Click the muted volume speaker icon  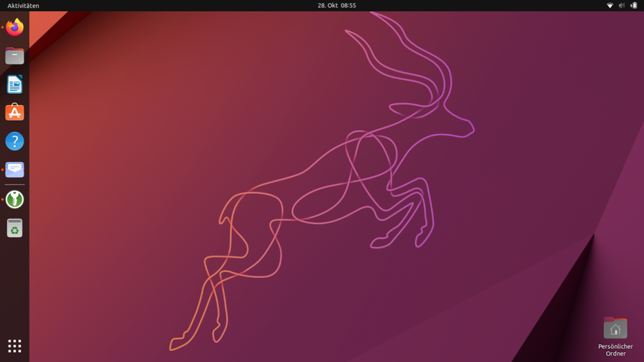click(x=621, y=6)
